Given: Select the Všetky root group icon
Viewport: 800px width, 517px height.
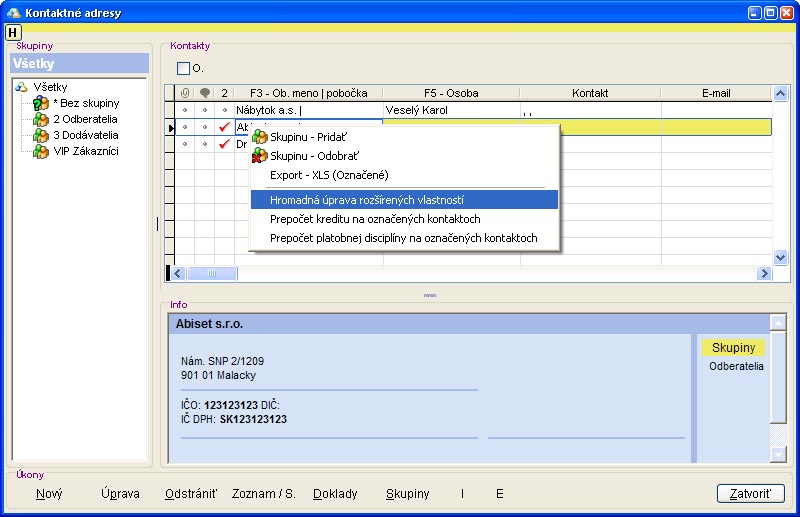Looking at the screenshot, I should (x=21, y=87).
